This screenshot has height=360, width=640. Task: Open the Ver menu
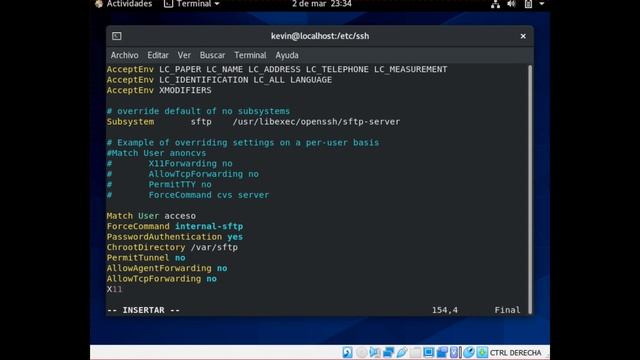click(x=184, y=55)
